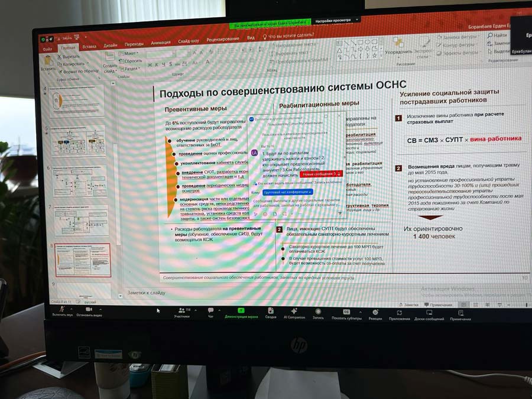Click slide notes area Заметки к слайду
The height and width of the screenshot is (399, 532).
[x=146, y=292]
